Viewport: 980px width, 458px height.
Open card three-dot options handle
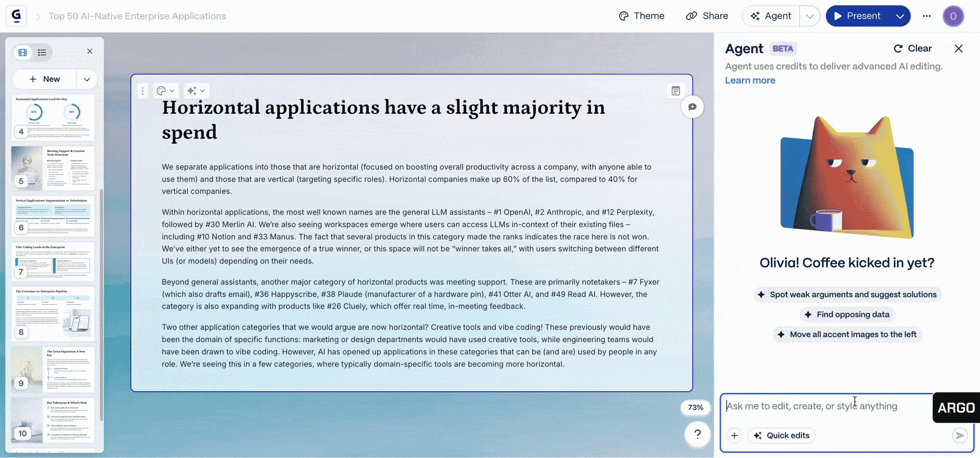(143, 91)
